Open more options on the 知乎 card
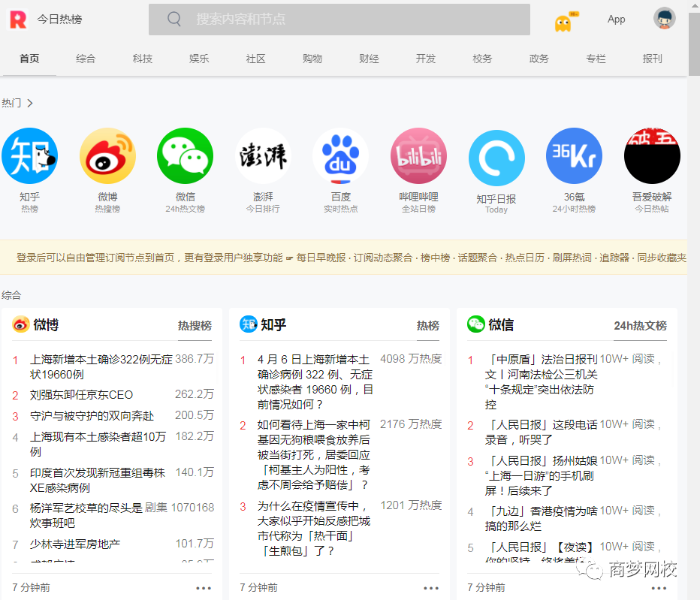This screenshot has height=600, width=700. (431, 588)
